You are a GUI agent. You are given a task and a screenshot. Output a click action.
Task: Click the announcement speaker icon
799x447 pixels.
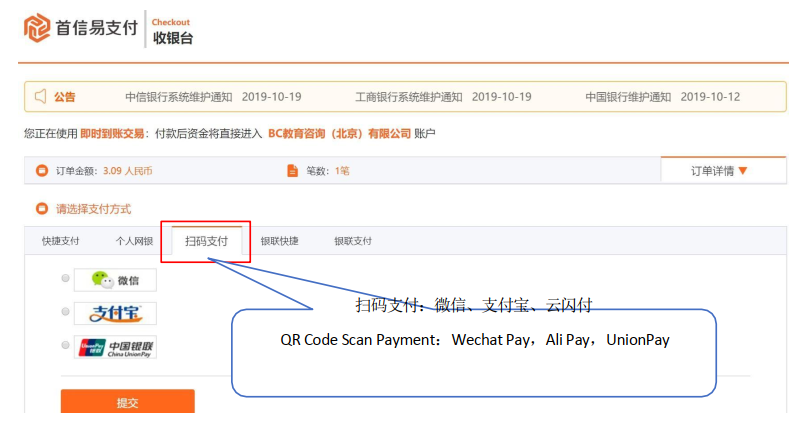point(40,96)
